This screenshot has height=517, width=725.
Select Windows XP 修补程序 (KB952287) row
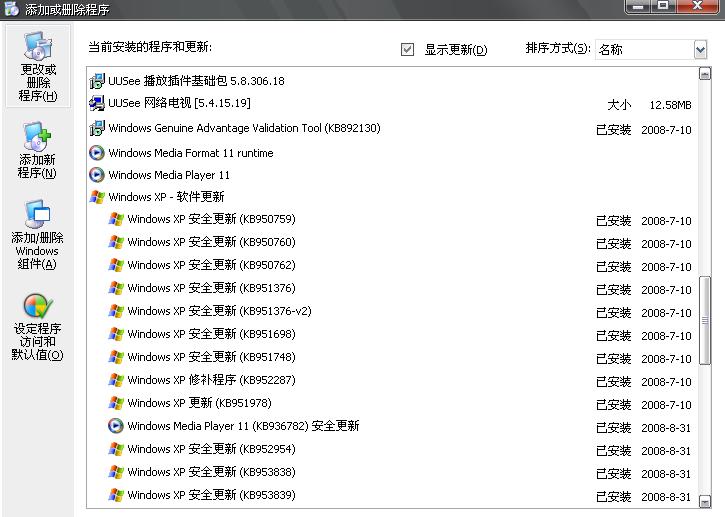coord(392,380)
